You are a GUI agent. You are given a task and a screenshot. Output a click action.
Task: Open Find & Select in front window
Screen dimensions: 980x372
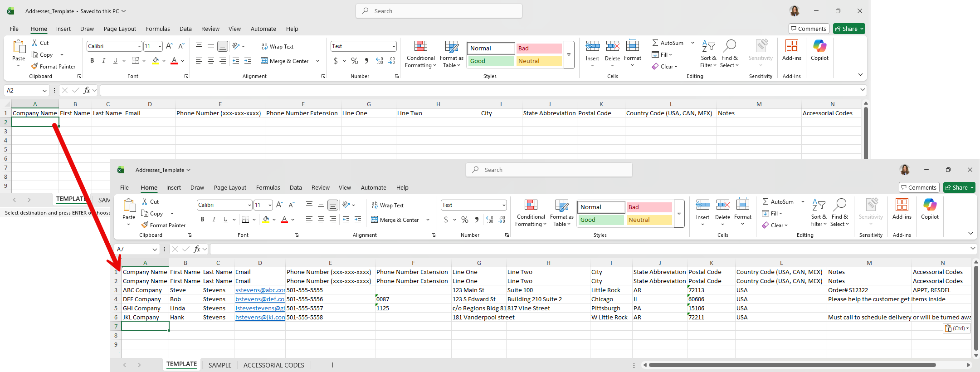click(839, 213)
